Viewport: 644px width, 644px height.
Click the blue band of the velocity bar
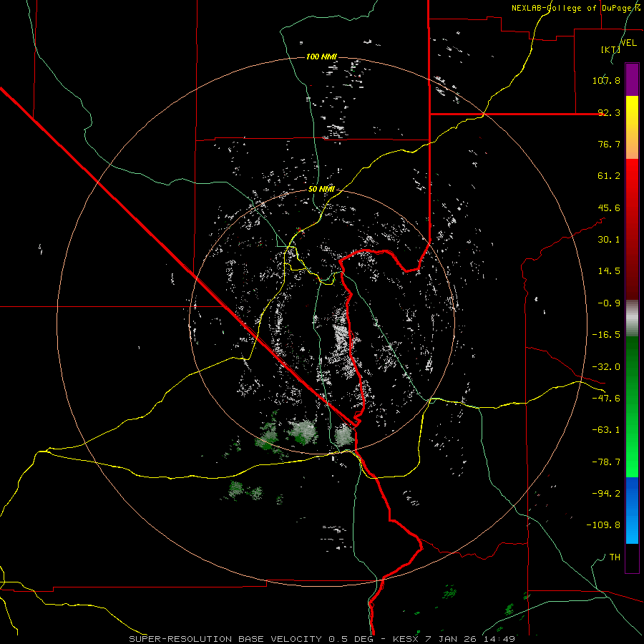[632, 510]
